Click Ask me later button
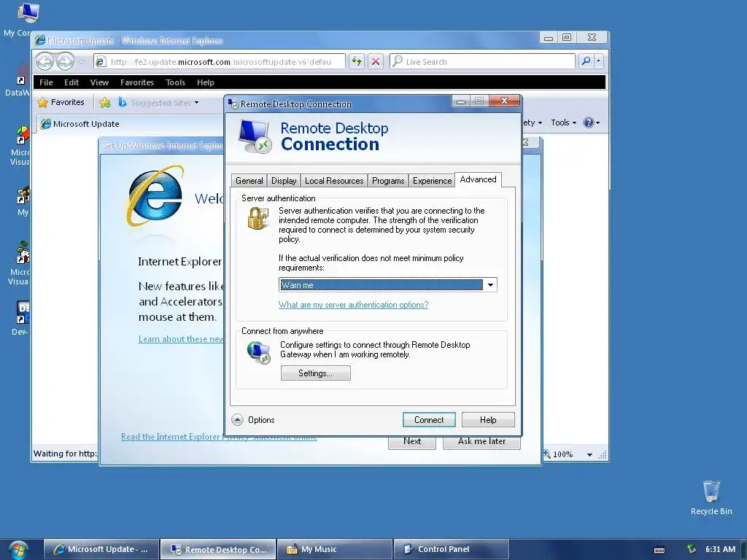 click(x=481, y=442)
